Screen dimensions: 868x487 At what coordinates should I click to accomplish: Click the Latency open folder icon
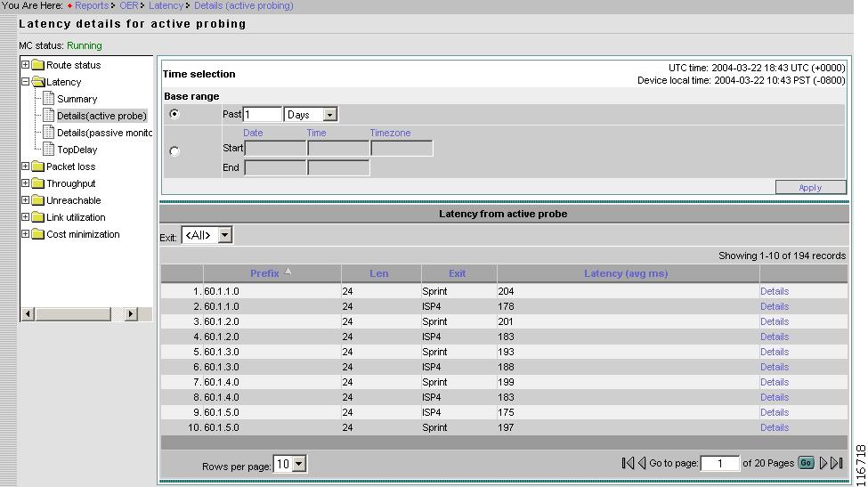[x=38, y=82]
